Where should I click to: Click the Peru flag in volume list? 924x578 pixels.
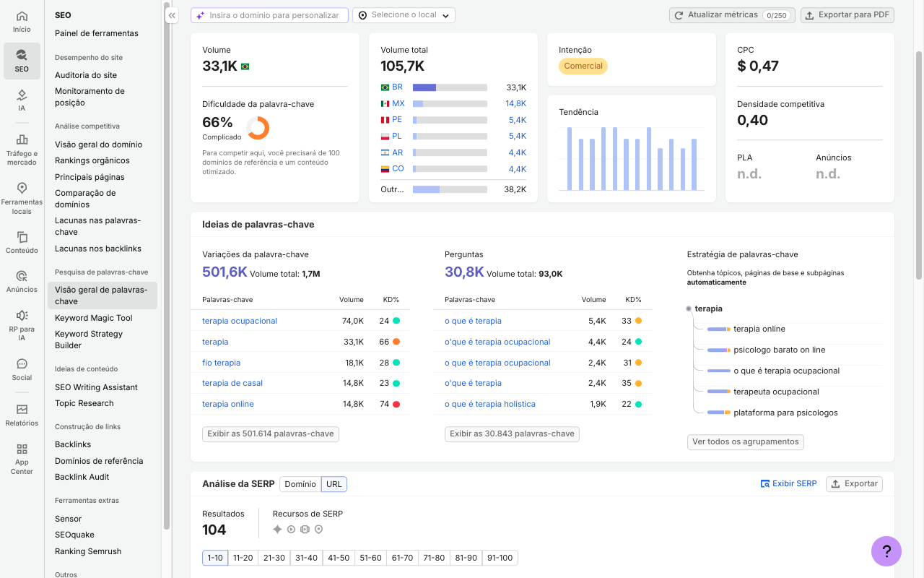[x=385, y=120]
